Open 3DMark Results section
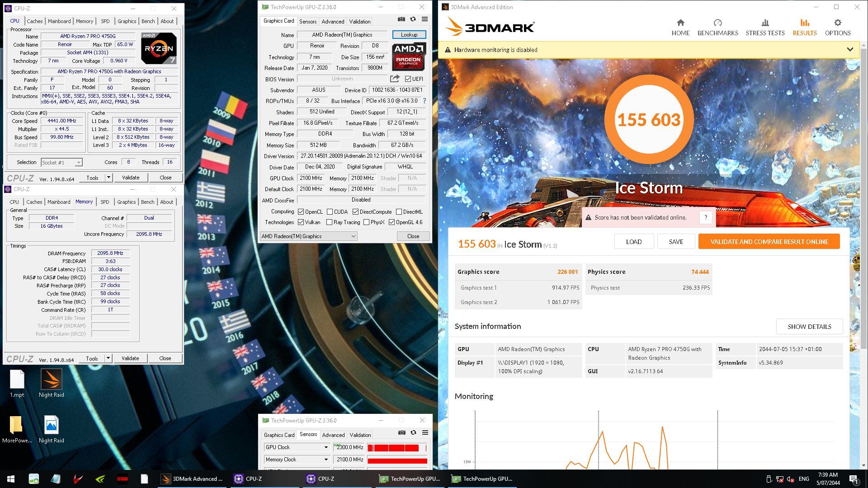868x488 pixels. point(805,28)
